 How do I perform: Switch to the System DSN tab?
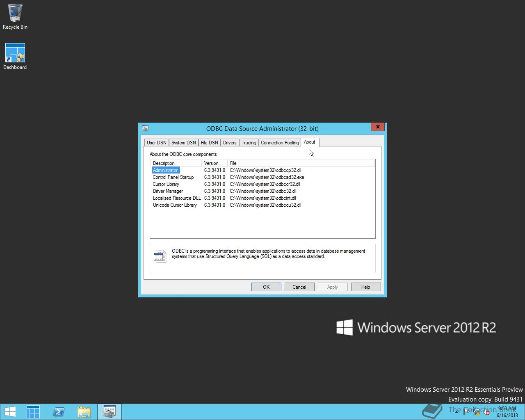(183, 143)
